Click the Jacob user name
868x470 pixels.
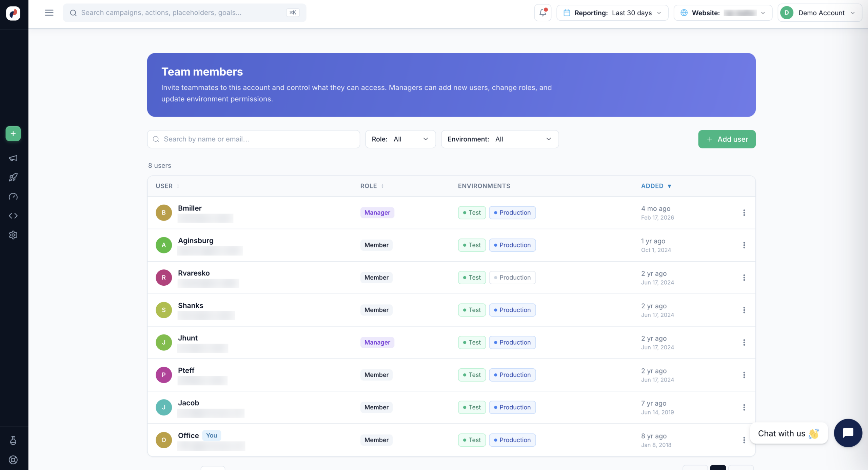click(x=189, y=403)
